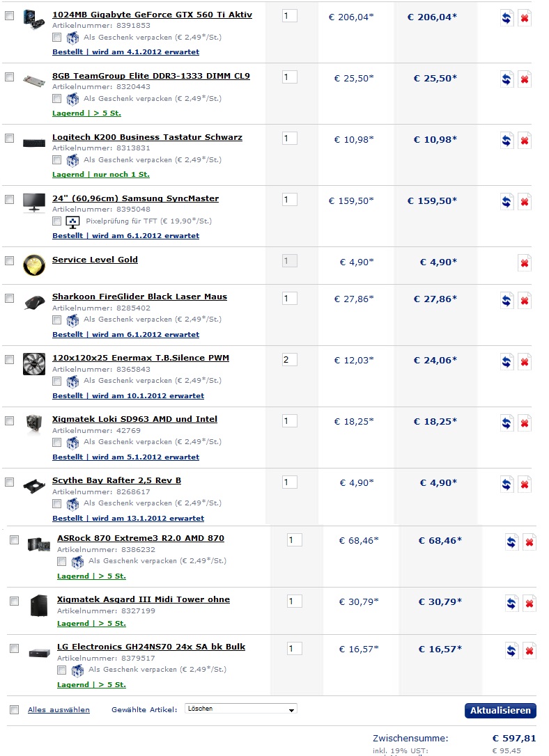The height and width of the screenshot is (756, 549).
Task: Delete the LG GH24NS70 drive
Action: point(529,650)
